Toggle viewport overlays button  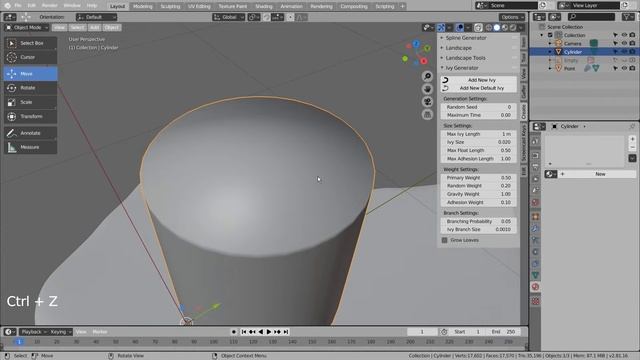point(460,28)
